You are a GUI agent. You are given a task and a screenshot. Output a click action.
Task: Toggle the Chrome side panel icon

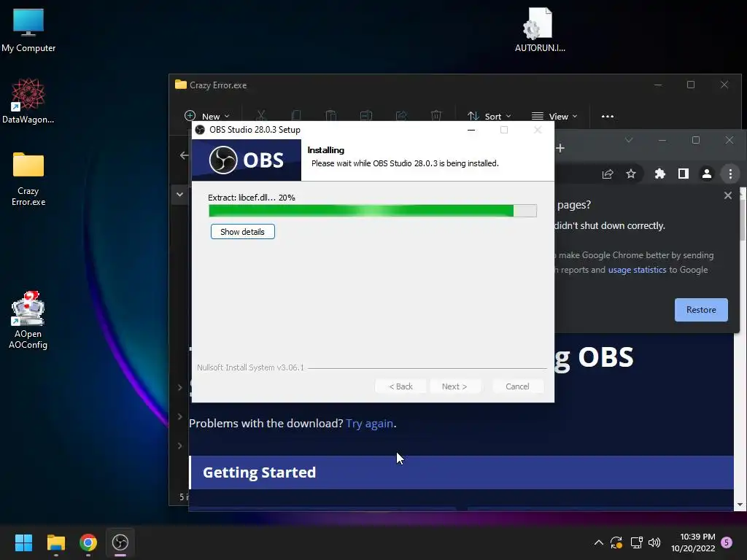point(683,174)
